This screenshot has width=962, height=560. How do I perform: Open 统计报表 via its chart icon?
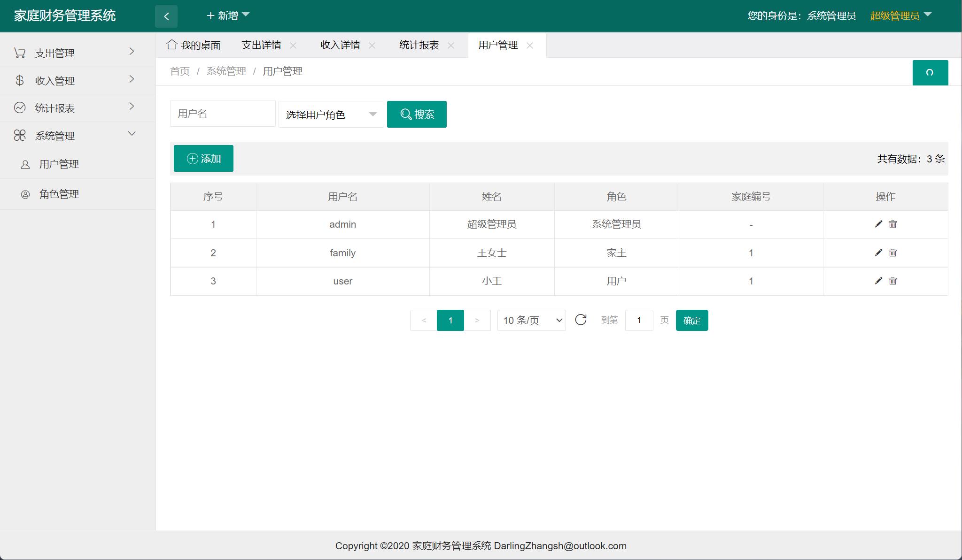[x=19, y=107]
